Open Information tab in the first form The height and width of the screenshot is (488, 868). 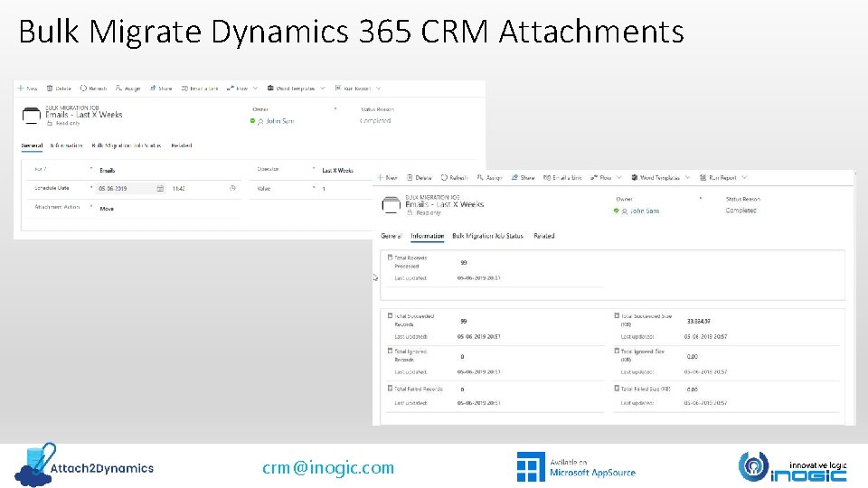pyautogui.click(x=66, y=145)
